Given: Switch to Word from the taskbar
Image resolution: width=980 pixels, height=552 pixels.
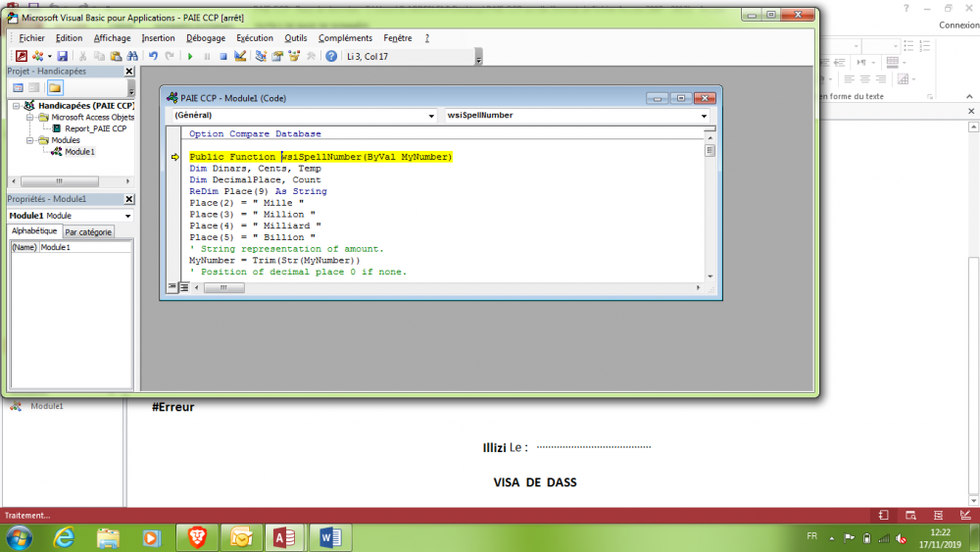Looking at the screenshot, I should coord(330,537).
